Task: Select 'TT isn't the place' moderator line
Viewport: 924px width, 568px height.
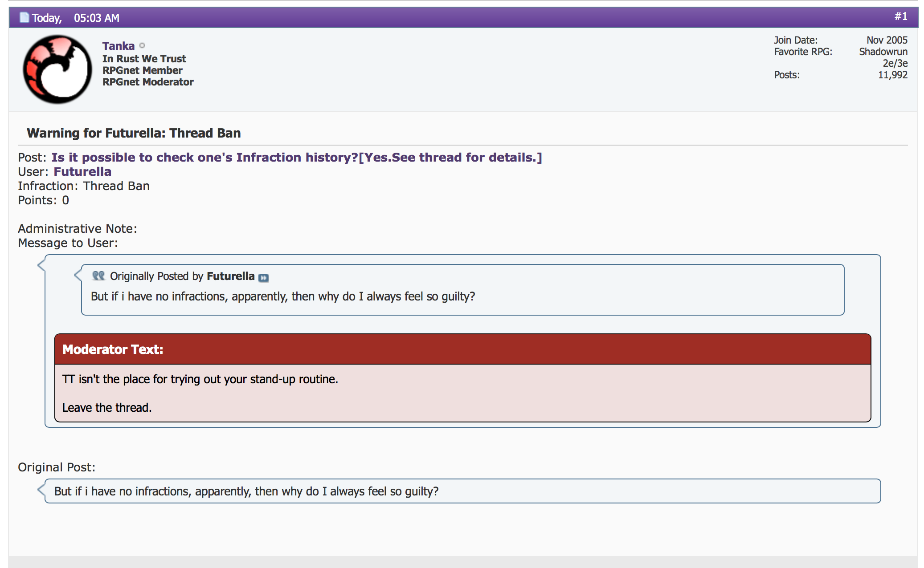Action: click(x=200, y=379)
